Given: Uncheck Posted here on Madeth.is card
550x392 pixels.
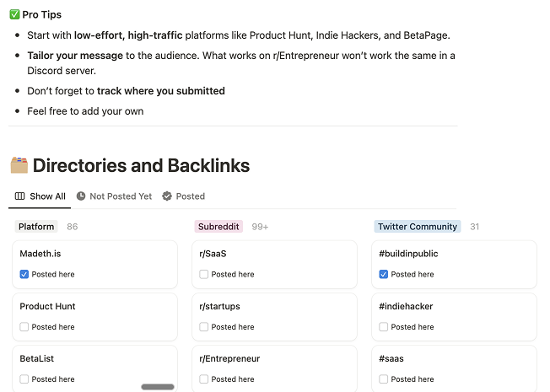Looking at the screenshot, I should (24, 274).
